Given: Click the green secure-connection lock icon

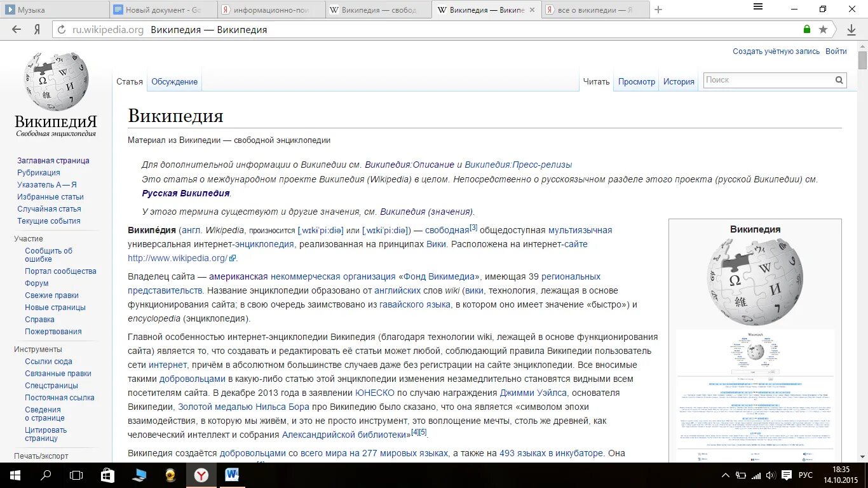Looking at the screenshot, I should (x=807, y=29).
